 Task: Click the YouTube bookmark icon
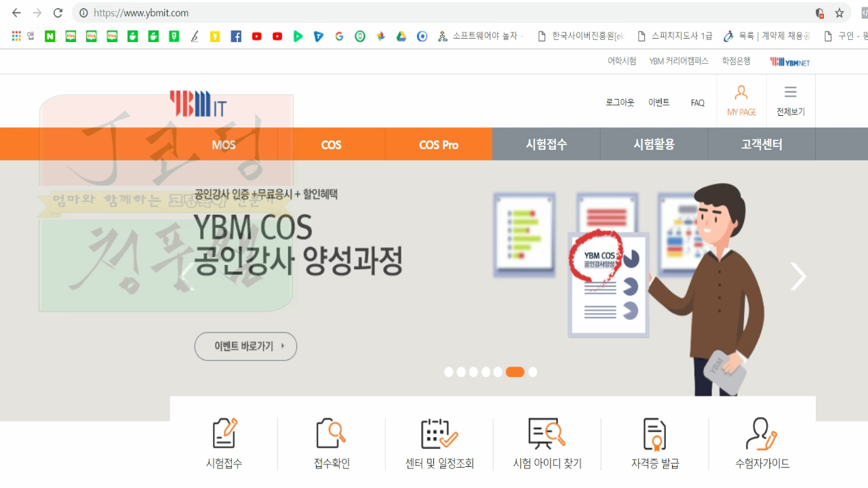tap(256, 36)
